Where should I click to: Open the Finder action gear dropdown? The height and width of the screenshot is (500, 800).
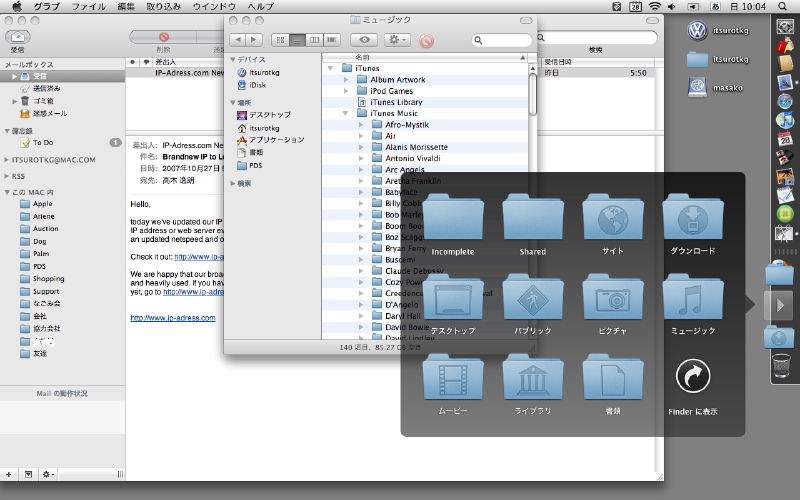point(397,40)
